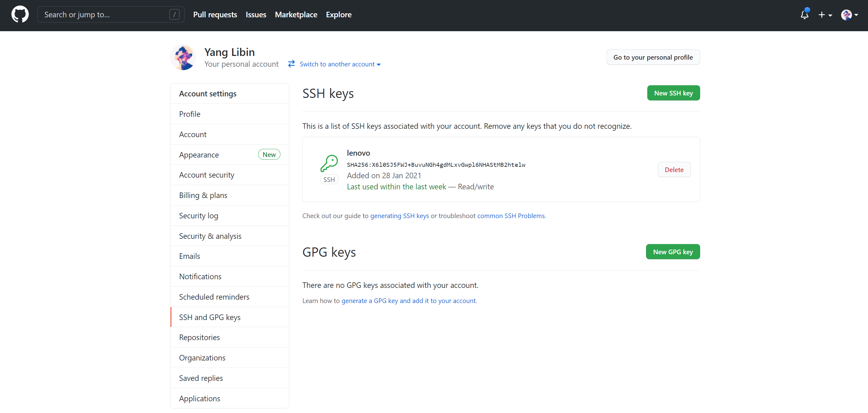Click the notifications bell icon

click(x=805, y=15)
